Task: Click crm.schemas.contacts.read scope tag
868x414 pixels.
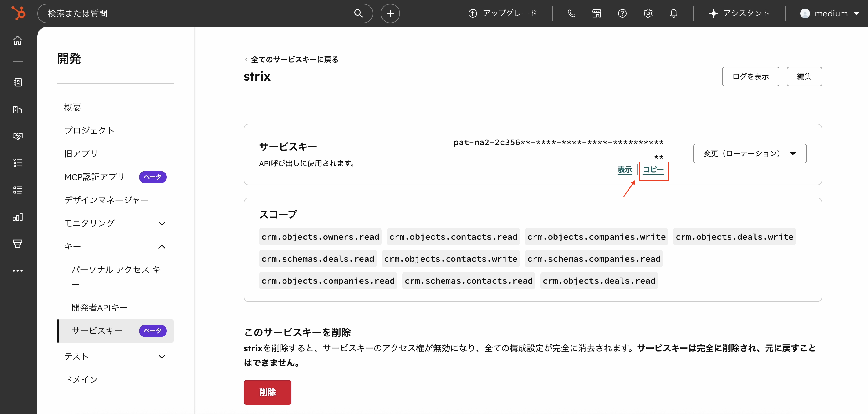Action: pos(469,280)
